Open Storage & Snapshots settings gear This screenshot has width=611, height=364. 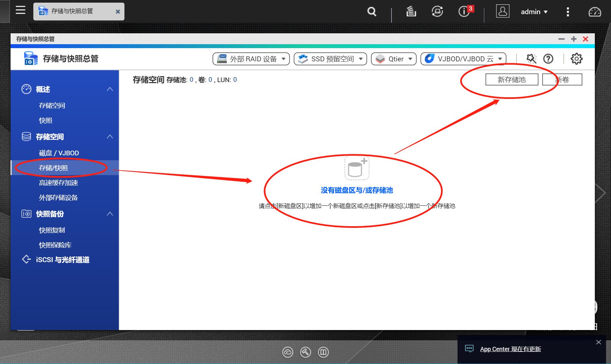(x=577, y=59)
